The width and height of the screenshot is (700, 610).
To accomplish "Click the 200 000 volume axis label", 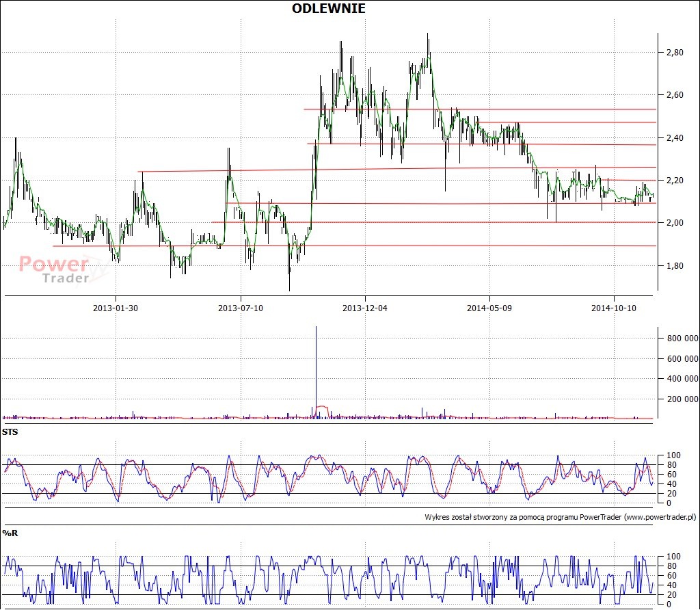I will coord(683,399).
